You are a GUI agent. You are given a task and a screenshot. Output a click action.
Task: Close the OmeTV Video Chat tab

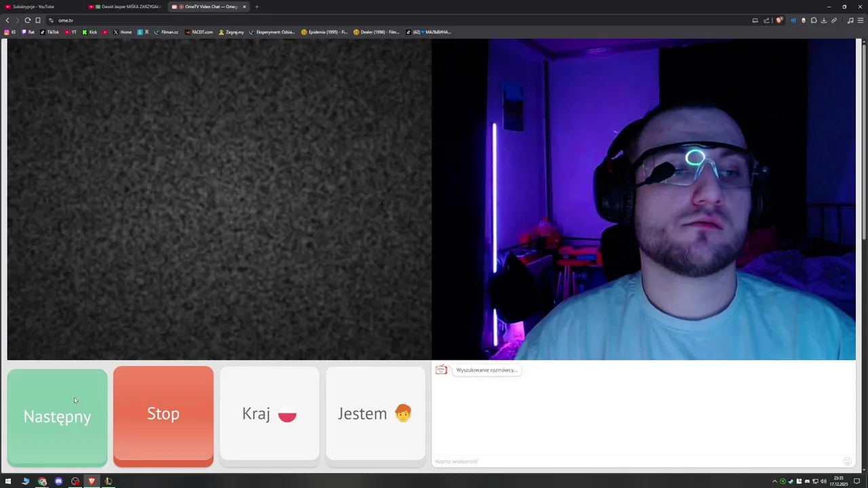point(244,7)
